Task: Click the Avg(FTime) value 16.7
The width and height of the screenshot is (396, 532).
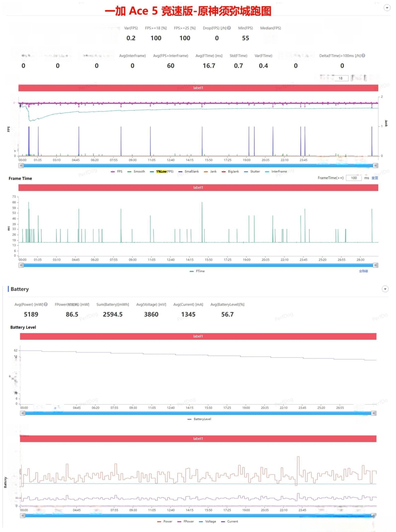Action: pos(209,66)
